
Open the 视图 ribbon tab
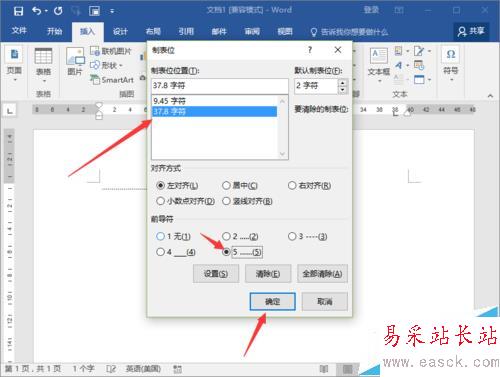click(x=285, y=32)
